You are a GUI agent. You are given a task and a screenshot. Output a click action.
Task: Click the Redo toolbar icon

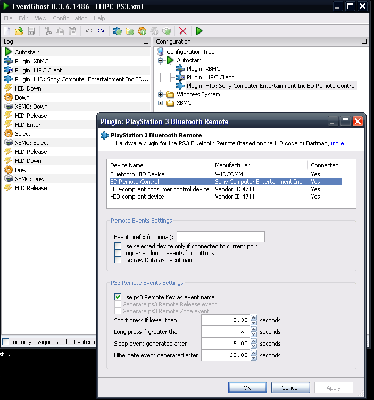point(101,31)
